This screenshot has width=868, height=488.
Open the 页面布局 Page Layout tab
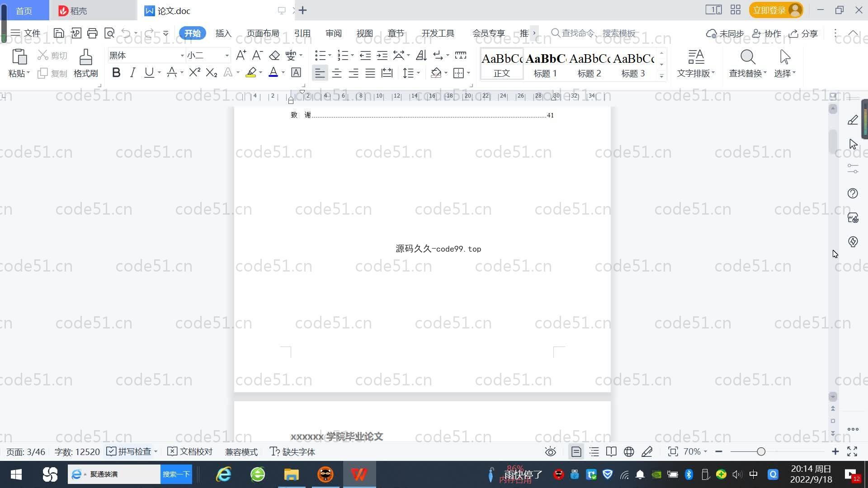[x=263, y=33]
